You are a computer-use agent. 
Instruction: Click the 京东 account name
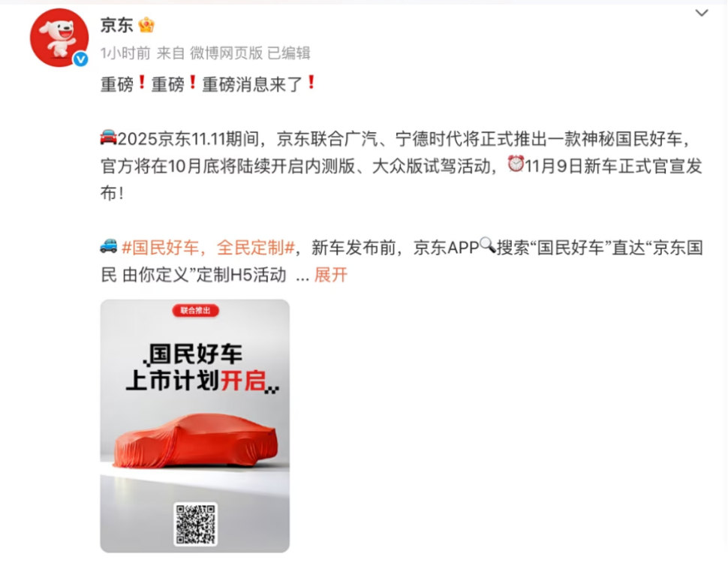tap(116, 25)
